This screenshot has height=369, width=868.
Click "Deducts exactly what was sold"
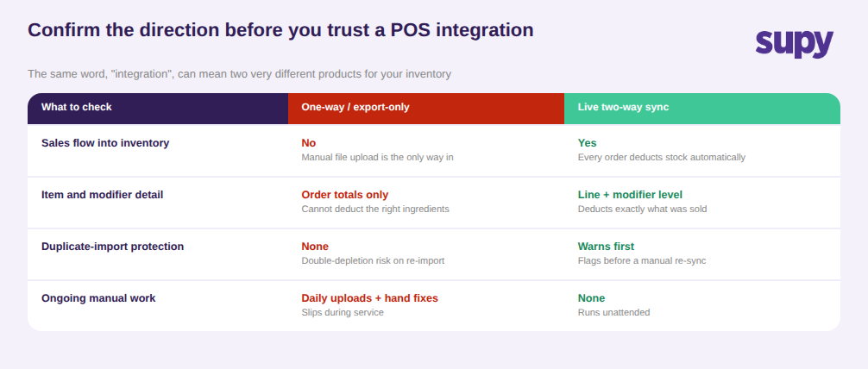point(642,210)
